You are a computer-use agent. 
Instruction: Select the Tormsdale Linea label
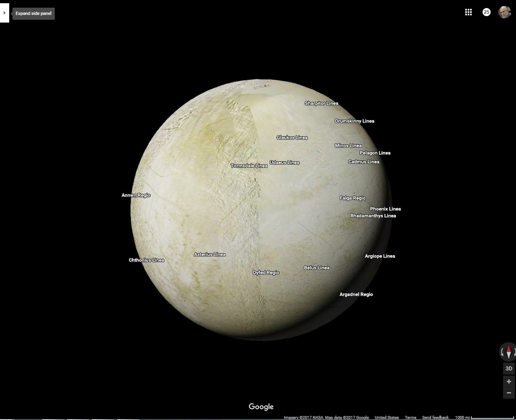(x=249, y=166)
